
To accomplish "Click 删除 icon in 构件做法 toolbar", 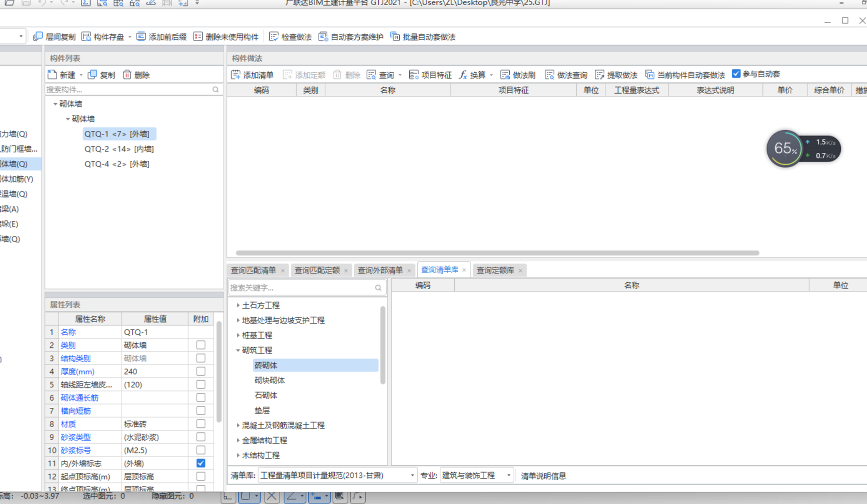I will [x=337, y=74].
